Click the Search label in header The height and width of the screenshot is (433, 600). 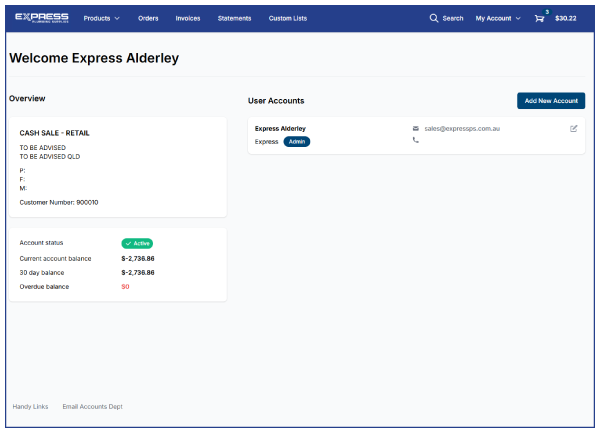pos(453,18)
